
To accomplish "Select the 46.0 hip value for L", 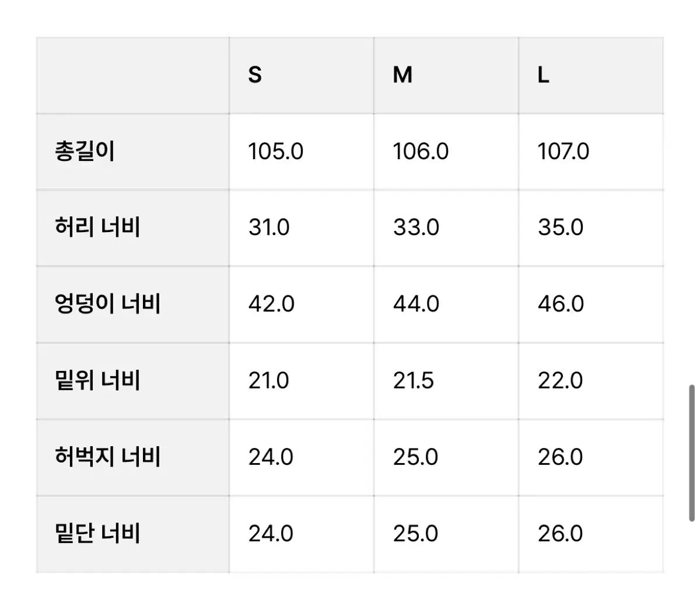I will coord(561,304).
